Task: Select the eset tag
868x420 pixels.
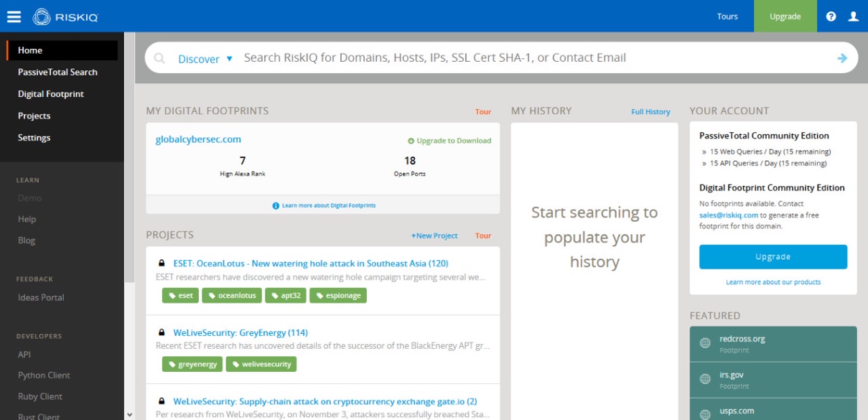Action: point(181,295)
